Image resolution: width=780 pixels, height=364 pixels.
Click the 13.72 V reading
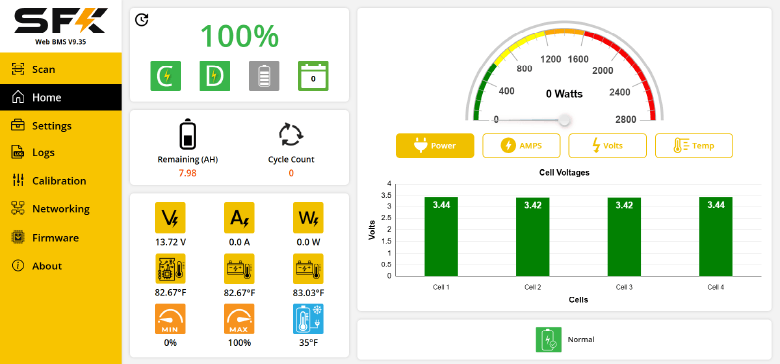170,242
